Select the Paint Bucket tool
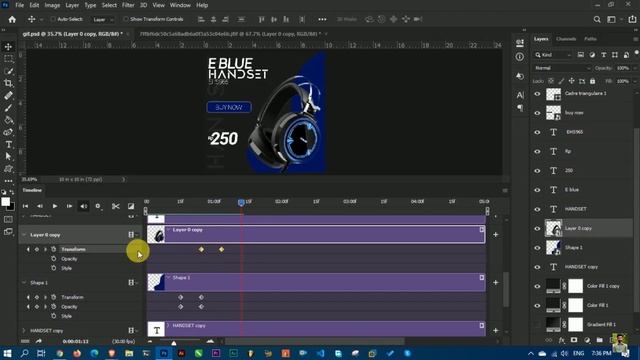Screen dimensions: 640x360 (8, 120)
